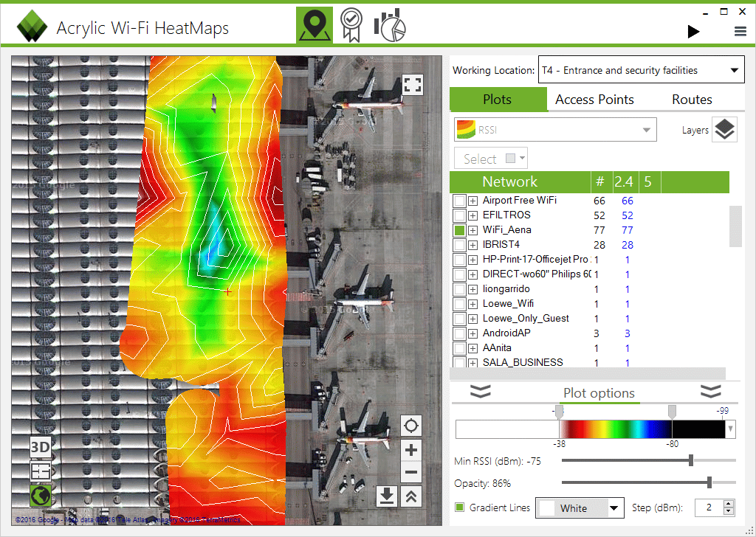The height and width of the screenshot is (537, 756).
Task: Open the reports chart view
Action: pyautogui.click(x=390, y=25)
